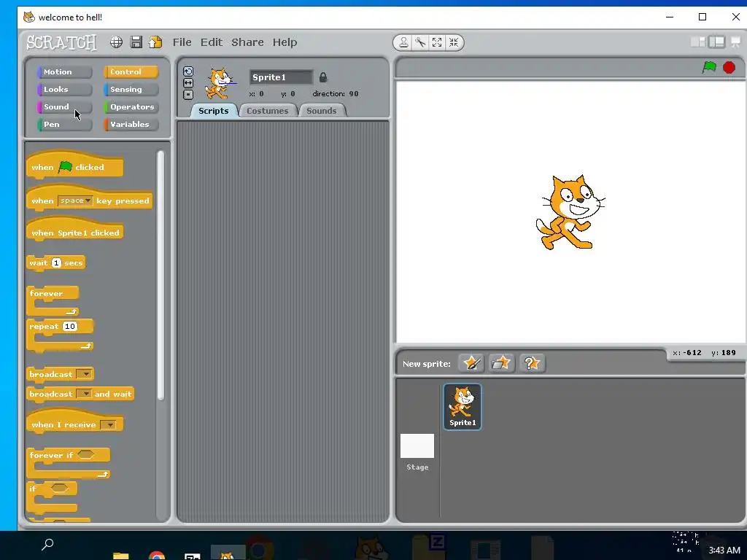Open Chrome from the taskbar
This screenshot has width=747, height=560.
pos(157,555)
